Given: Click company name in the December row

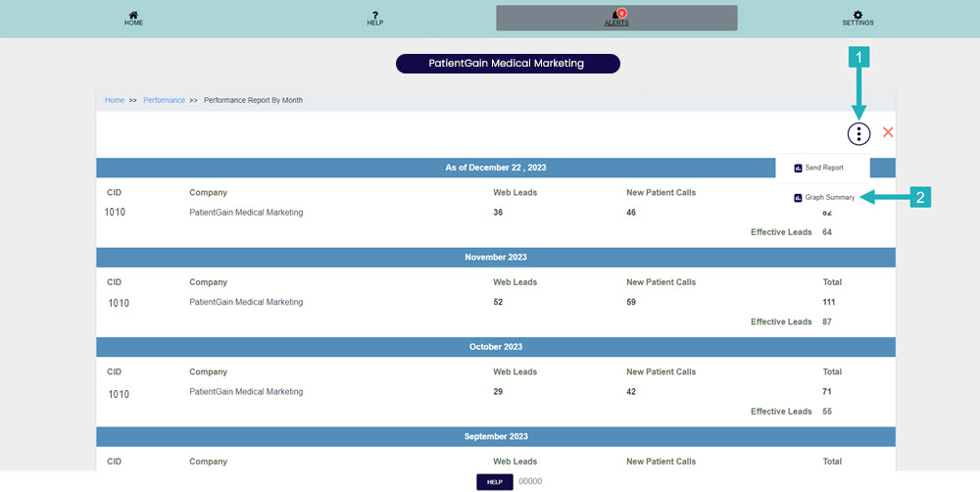Looking at the screenshot, I should pos(246,213).
